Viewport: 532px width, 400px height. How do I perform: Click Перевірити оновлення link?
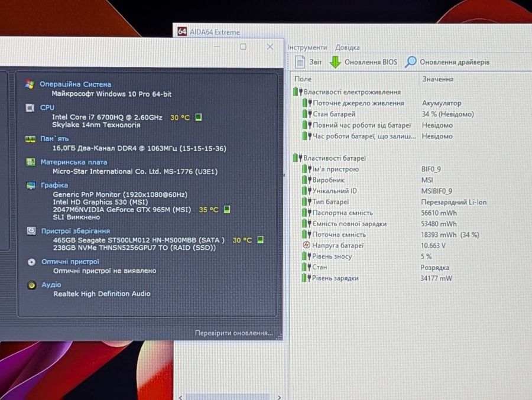(233, 333)
